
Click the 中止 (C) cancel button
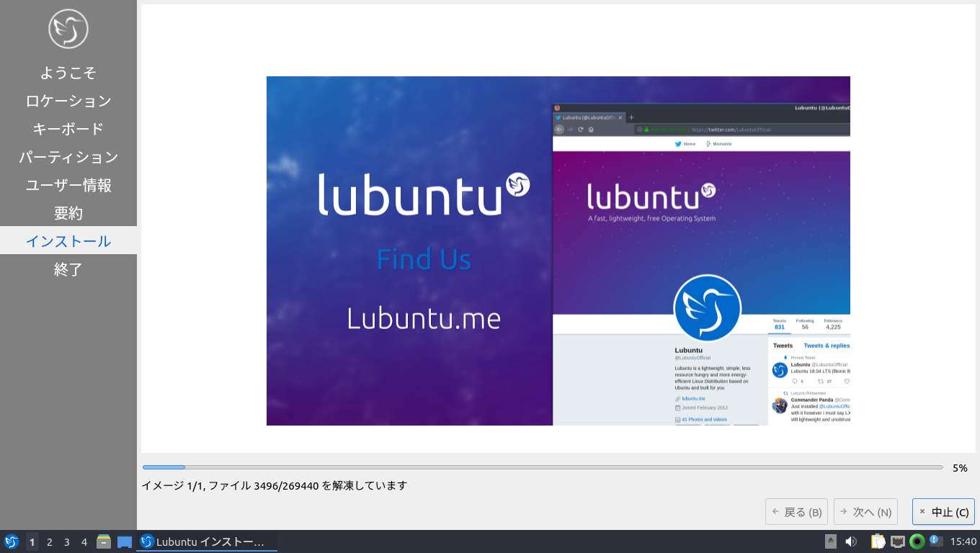pos(943,512)
